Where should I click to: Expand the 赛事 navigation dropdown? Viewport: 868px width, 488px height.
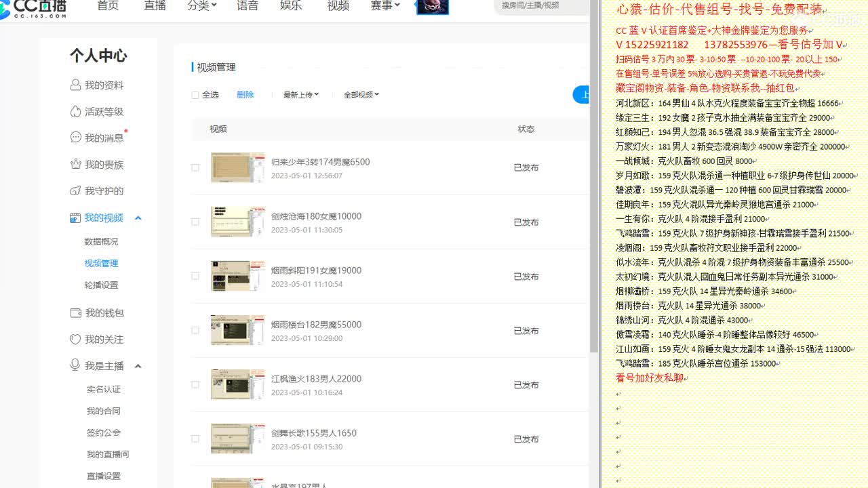point(385,5)
